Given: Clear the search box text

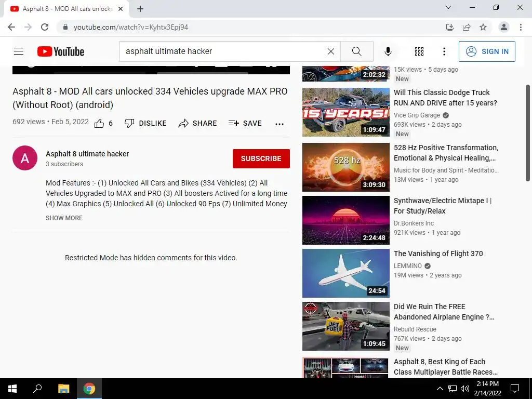Looking at the screenshot, I should (x=331, y=51).
